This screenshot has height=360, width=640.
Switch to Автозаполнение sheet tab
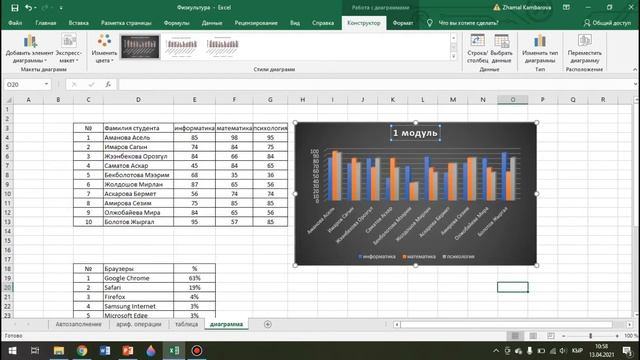(x=78, y=324)
